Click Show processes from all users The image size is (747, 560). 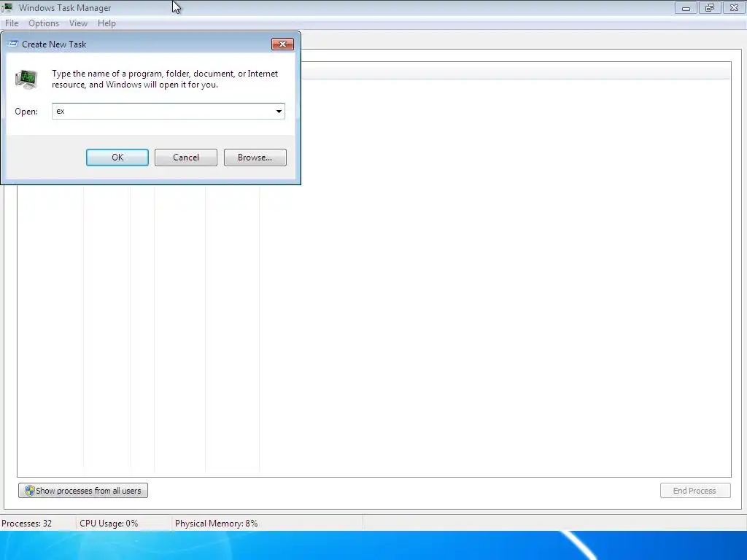click(x=83, y=491)
